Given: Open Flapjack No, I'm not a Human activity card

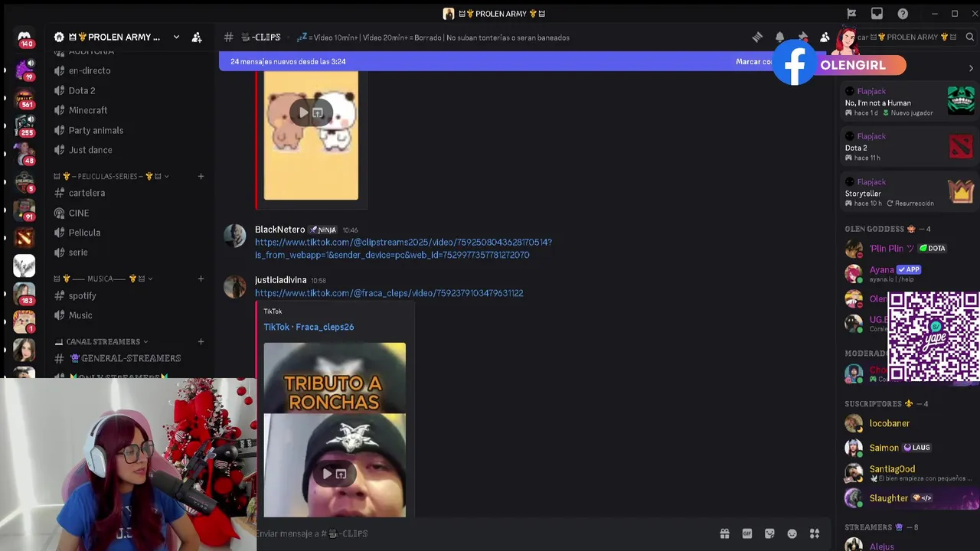Looking at the screenshot, I should 909,102.
